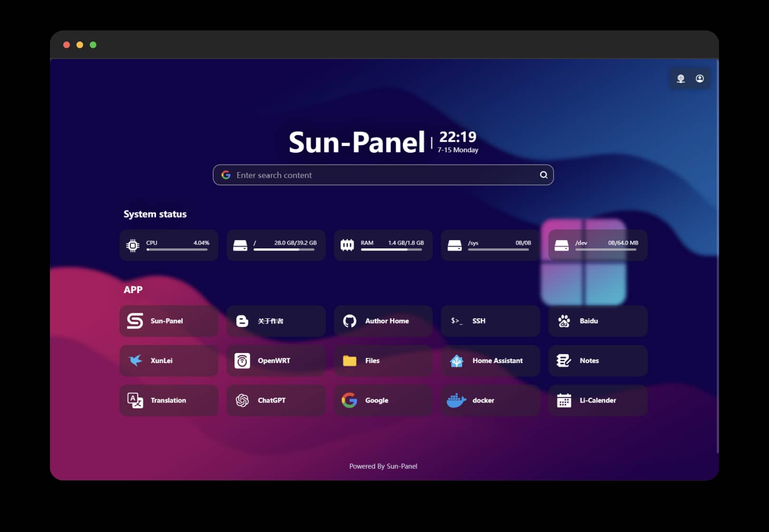This screenshot has width=769, height=532.
Task: Switch network mode via globe icon
Action: coord(681,79)
